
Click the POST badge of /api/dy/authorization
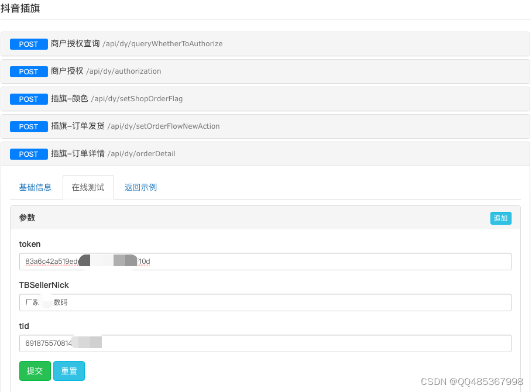tap(29, 71)
